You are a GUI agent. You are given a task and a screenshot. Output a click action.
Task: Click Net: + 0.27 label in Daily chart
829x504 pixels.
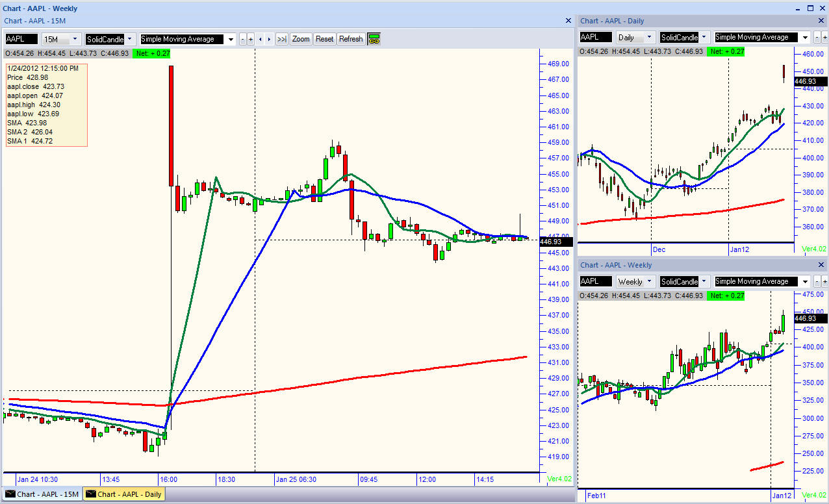coord(725,51)
